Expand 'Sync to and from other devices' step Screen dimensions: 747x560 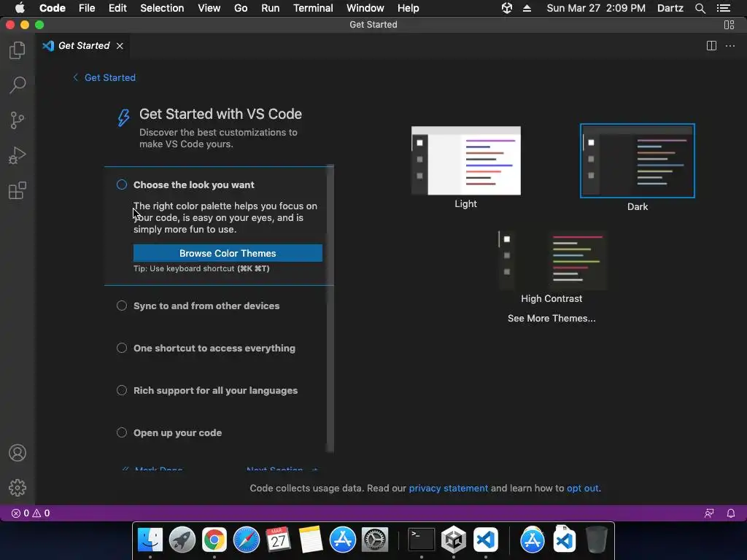pos(206,306)
